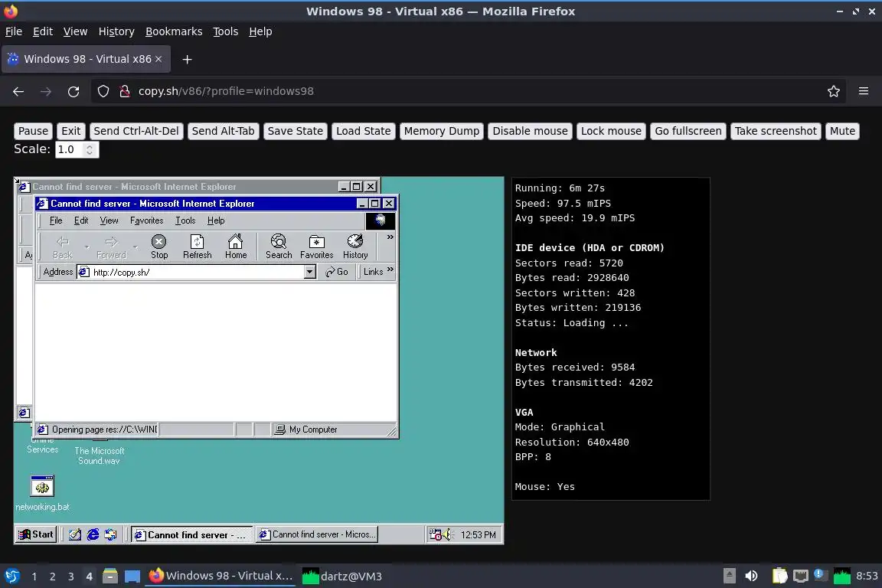The width and height of the screenshot is (882, 588).
Task: Click Firefox tracking protection shield icon
Action: coord(103,91)
